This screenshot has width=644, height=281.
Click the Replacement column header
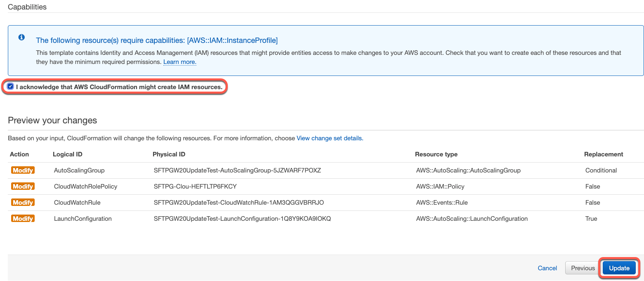[x=604, y=154]
